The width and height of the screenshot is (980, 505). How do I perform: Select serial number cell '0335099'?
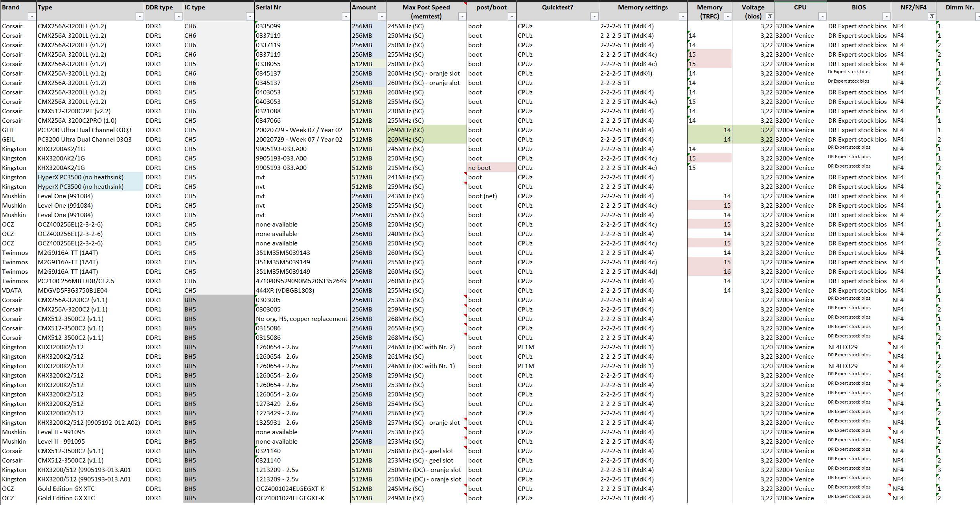(x=302, y=26)
